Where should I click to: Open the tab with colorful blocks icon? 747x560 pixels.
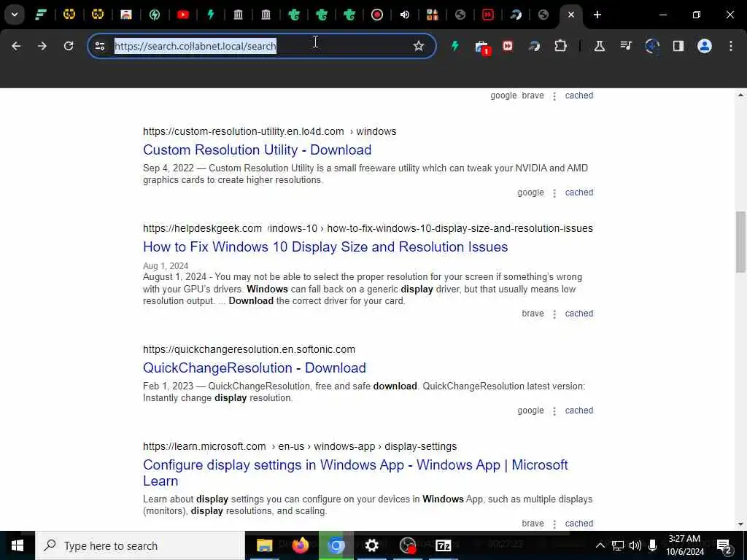[x=432, y=15]
